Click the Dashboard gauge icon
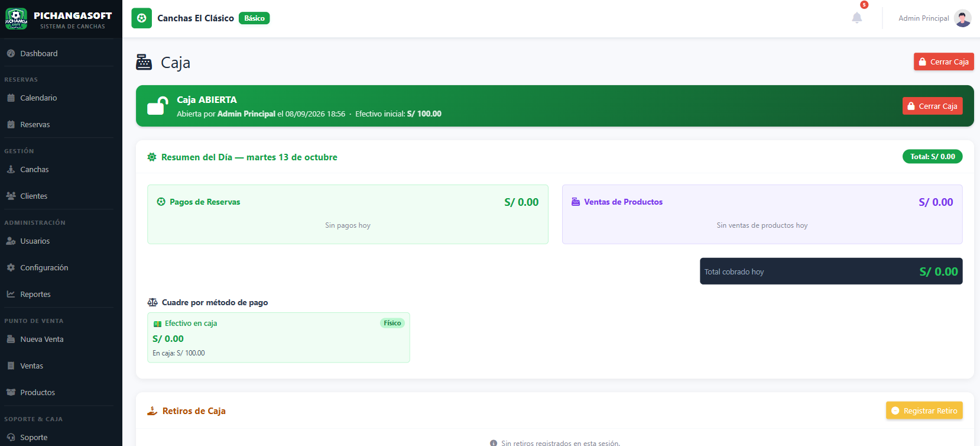 pyautogui.click(x=11, y=53)
